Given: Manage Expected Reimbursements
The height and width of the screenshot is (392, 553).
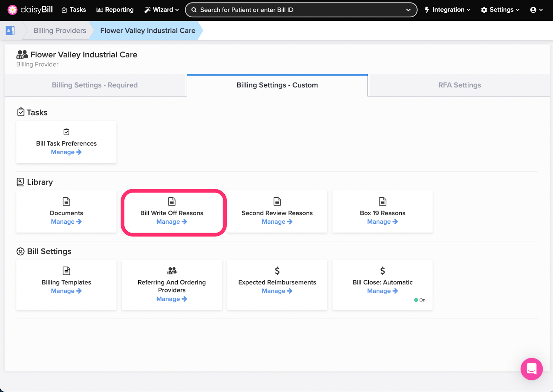Looking at the screenshot, I should pos(277,291).
